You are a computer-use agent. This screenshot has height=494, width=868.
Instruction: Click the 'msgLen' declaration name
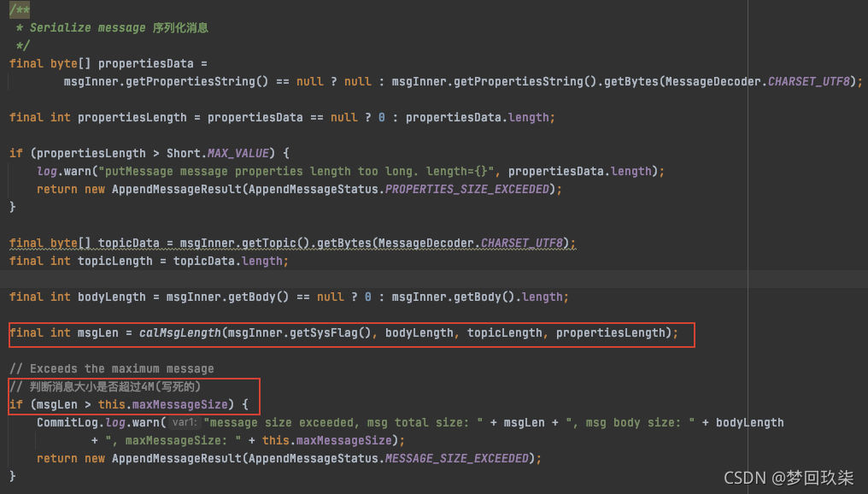98,332
